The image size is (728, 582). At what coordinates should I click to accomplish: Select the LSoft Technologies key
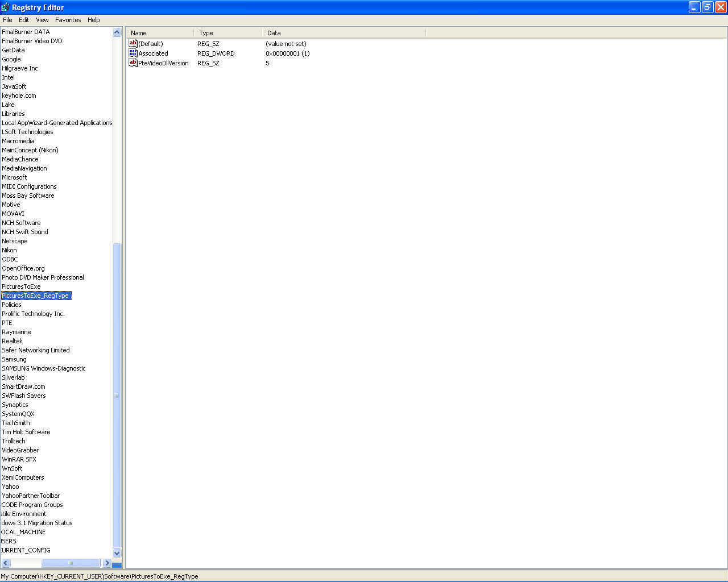[27, 132]
